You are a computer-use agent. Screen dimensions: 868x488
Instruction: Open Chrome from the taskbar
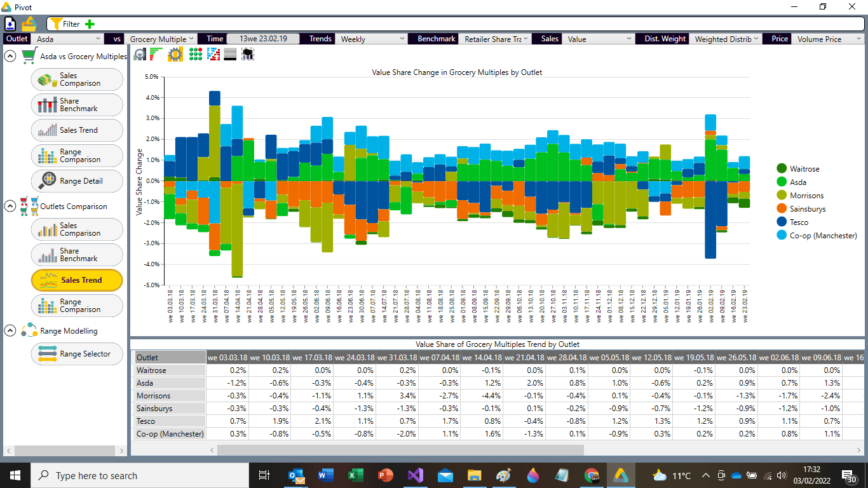tap(592, 475)
